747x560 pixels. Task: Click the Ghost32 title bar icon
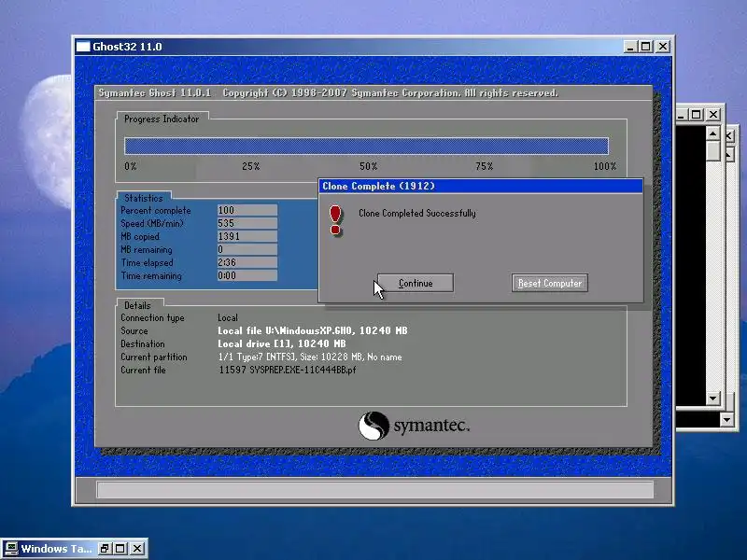[x=83, y=47]
